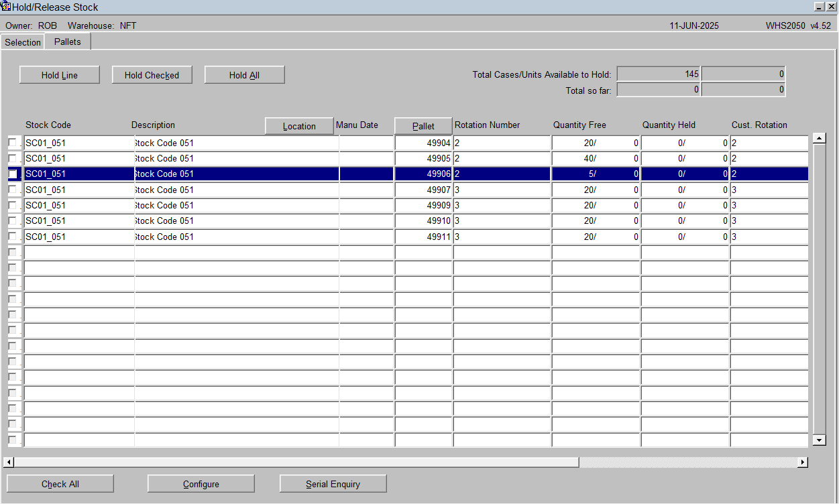Viewport: 839px width, 504px height.
Task: Open the Pallets tab
Action: coord(68,42)
